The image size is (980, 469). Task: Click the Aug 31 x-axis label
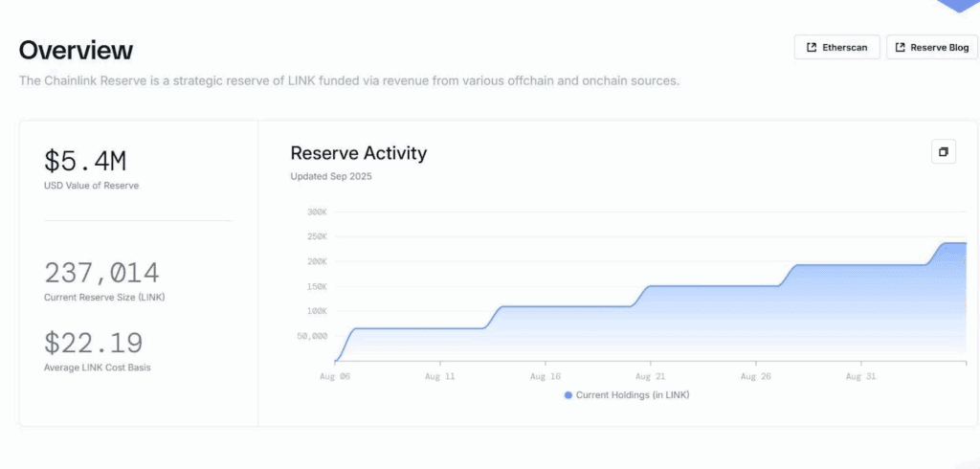861,377
